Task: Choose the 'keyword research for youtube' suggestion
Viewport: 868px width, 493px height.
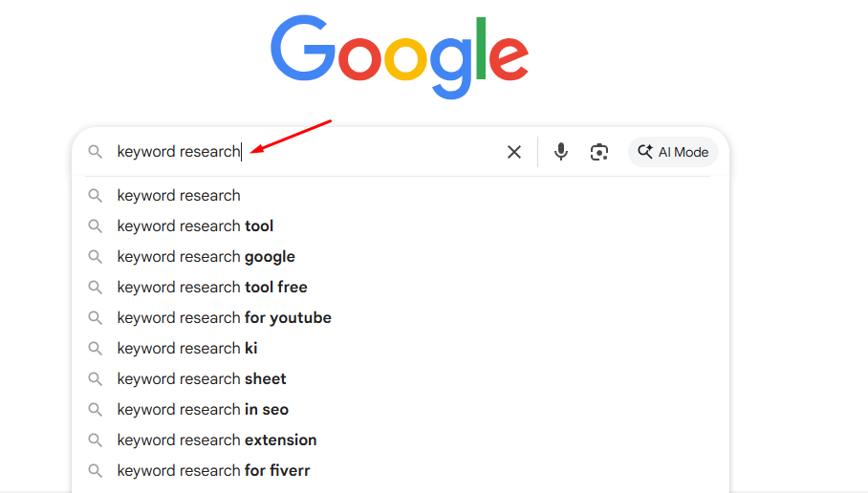Action: (224, 318)
